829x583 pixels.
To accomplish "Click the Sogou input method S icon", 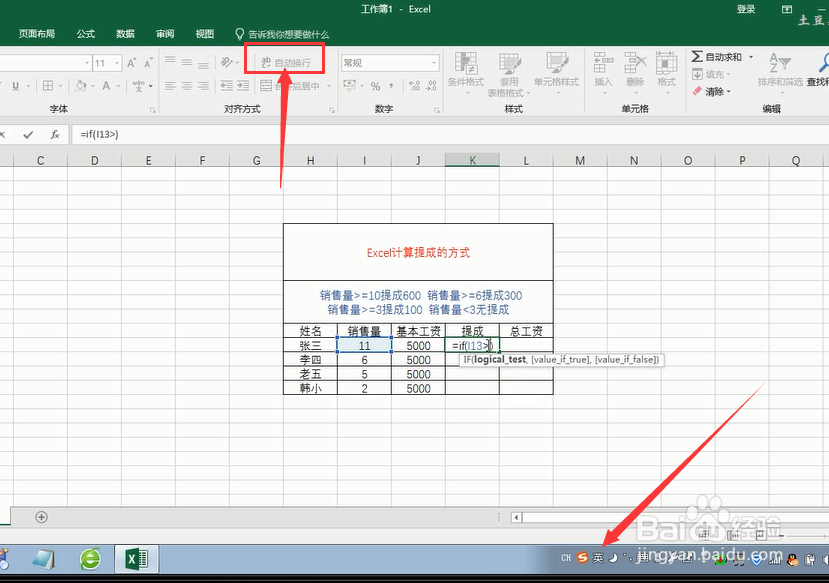I will coord(582,558).
